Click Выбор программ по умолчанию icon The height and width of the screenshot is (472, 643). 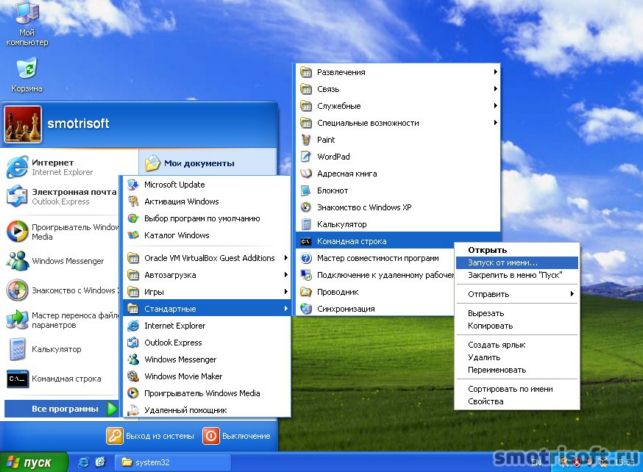tap(133, 218)
